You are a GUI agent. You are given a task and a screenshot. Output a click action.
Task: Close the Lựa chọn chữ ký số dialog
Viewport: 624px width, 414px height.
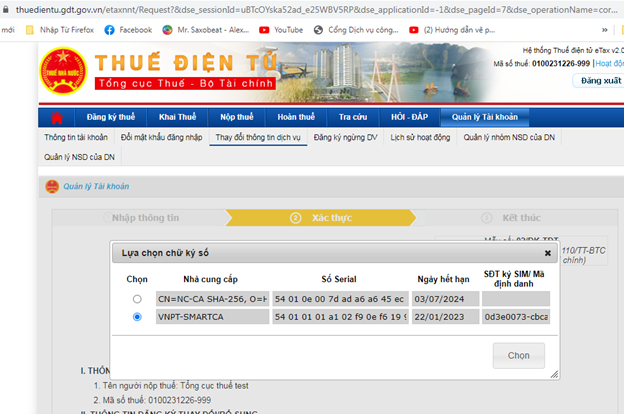(547, 253)
